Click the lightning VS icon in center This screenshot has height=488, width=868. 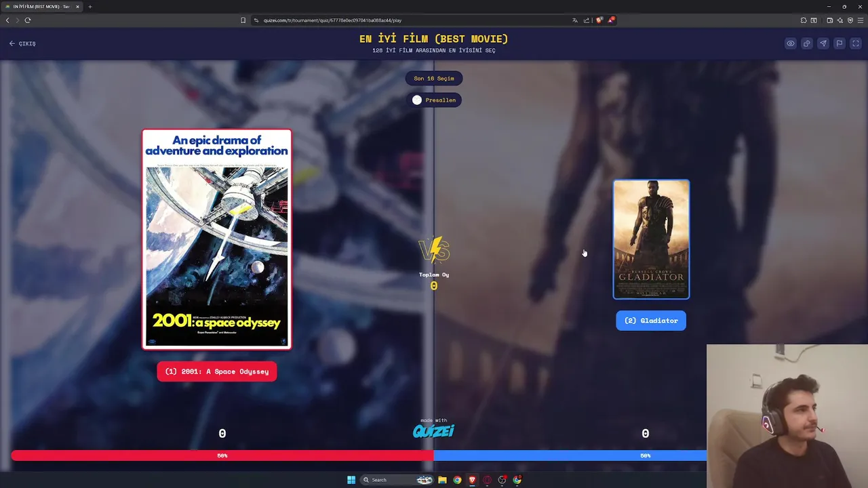point(434,250)
